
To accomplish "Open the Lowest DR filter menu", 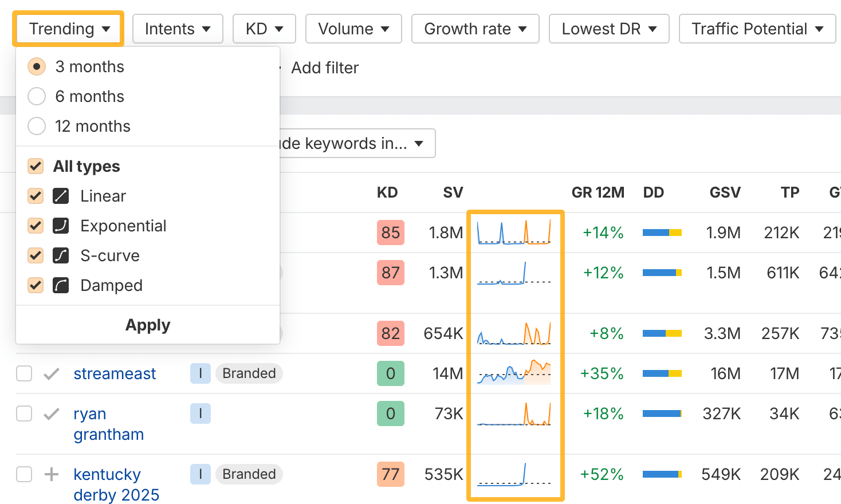I will point(609,29).
